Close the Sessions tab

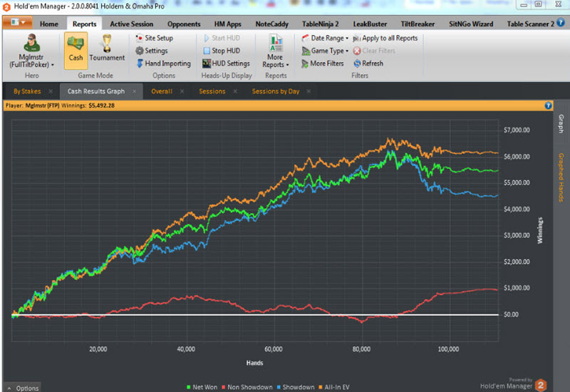[235, 91]
